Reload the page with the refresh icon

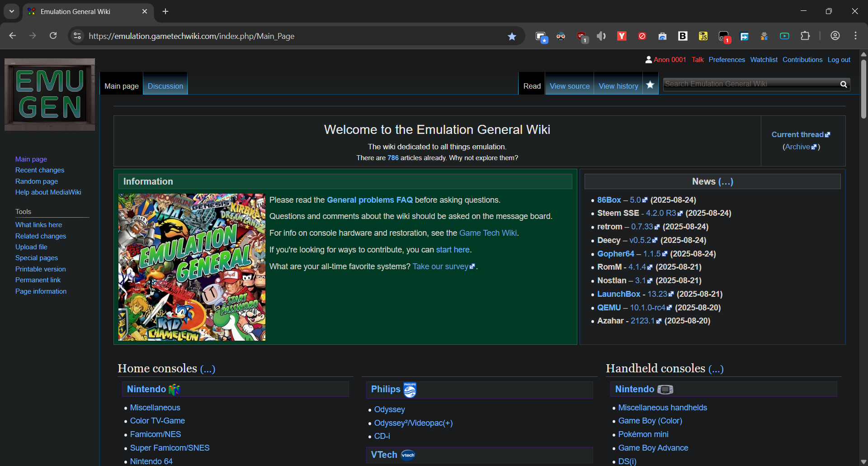(x=53, y=36)
